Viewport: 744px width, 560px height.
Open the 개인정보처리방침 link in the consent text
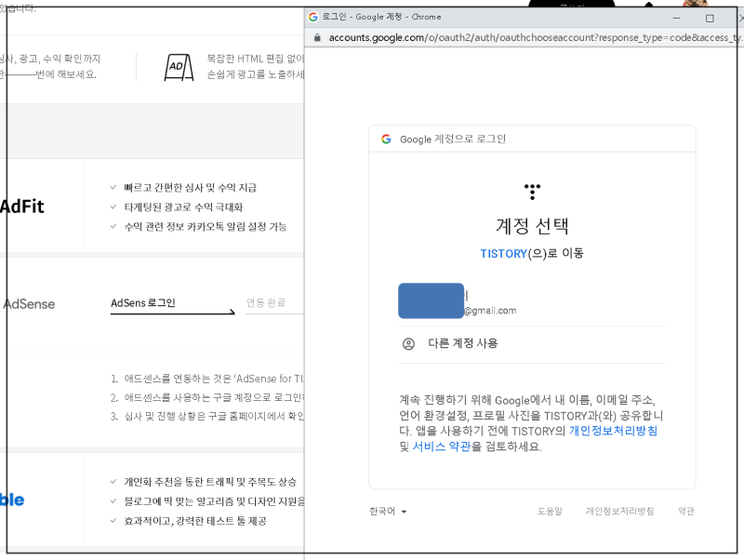[613, 431]
